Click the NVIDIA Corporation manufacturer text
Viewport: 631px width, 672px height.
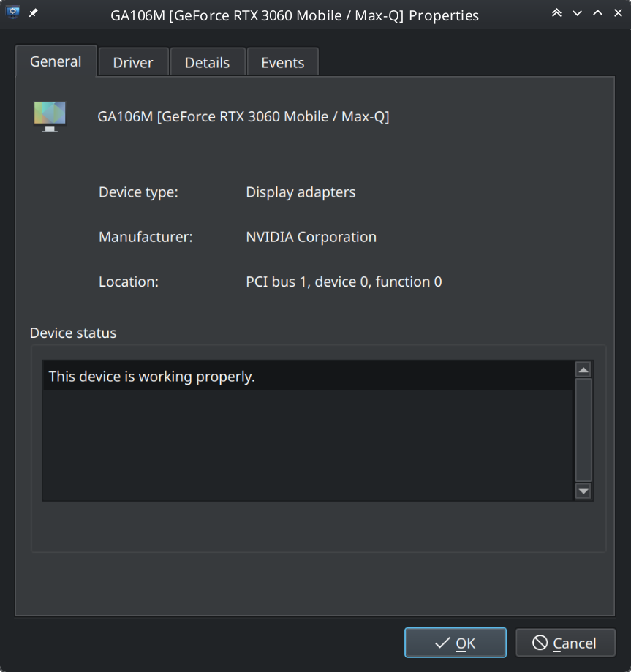[311, 237]
